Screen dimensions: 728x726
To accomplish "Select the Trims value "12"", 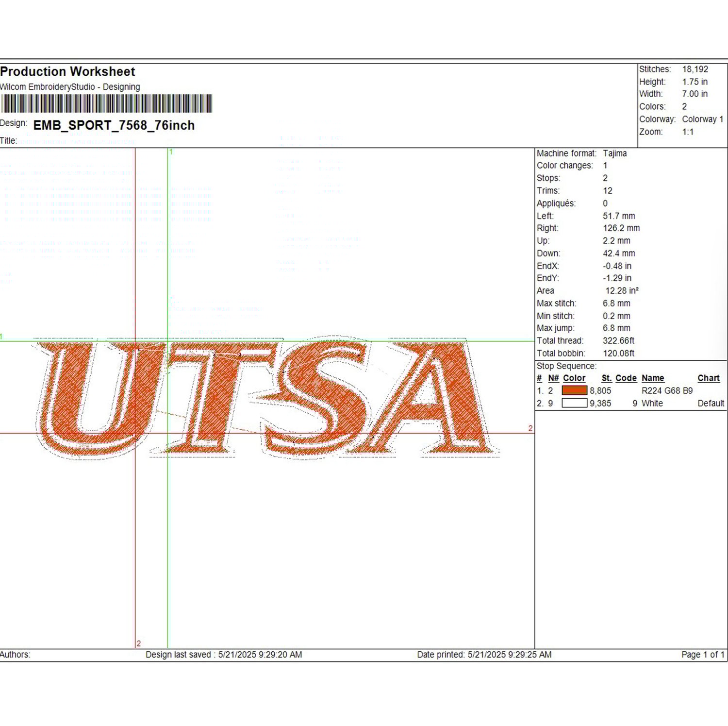I will click(608, 191).
